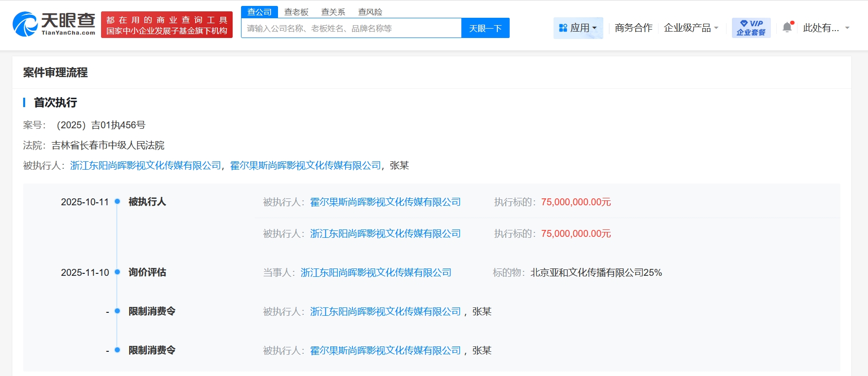This screenshot has height=376, width=868.
Task: Click the 2025-10-11 timeline dot
Action: pyautogui.click(x=117, y=201)
